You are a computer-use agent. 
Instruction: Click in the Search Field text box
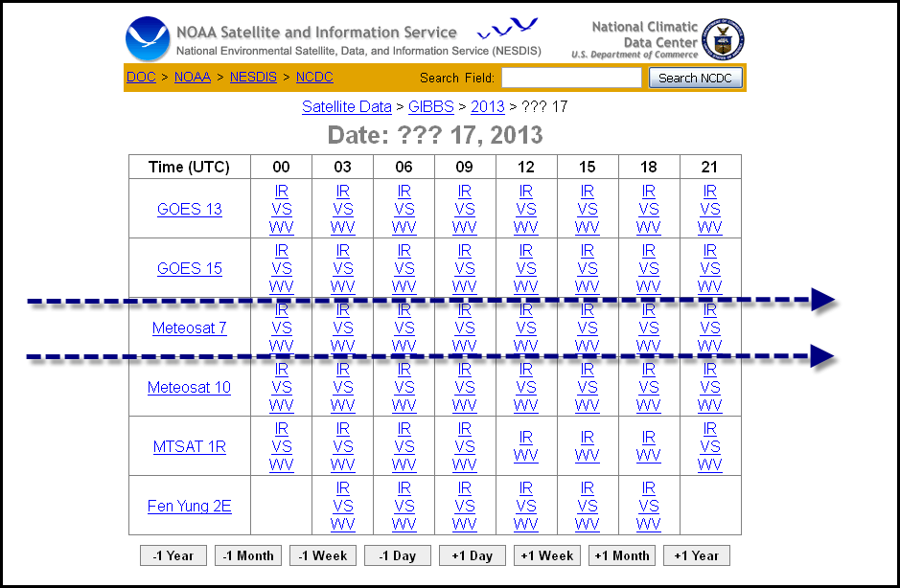pyautogui.click(x=571, y=78)
